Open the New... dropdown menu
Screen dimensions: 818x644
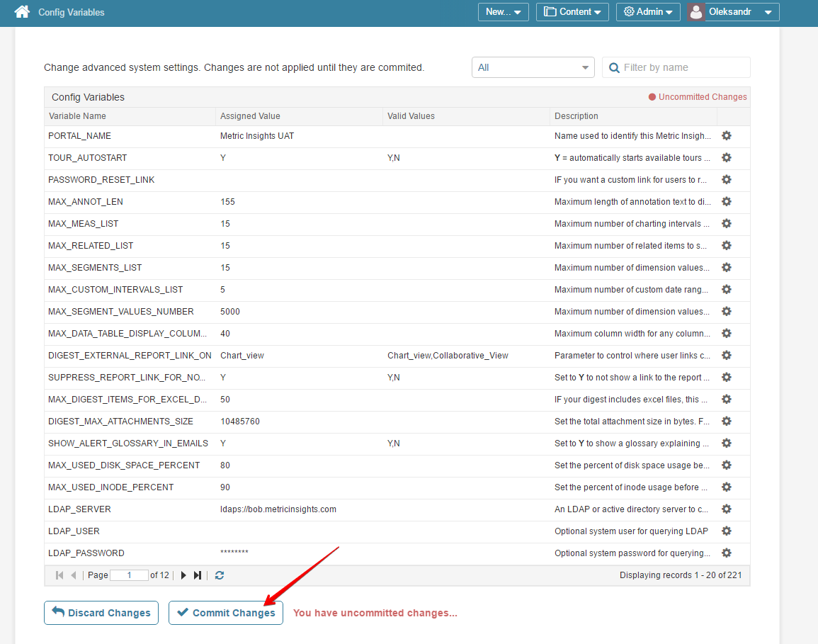(504, 12)
